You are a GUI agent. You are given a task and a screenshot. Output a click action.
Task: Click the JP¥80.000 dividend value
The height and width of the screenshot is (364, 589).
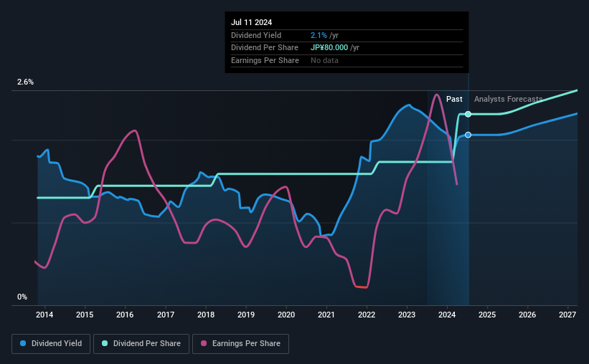[329, 48]
